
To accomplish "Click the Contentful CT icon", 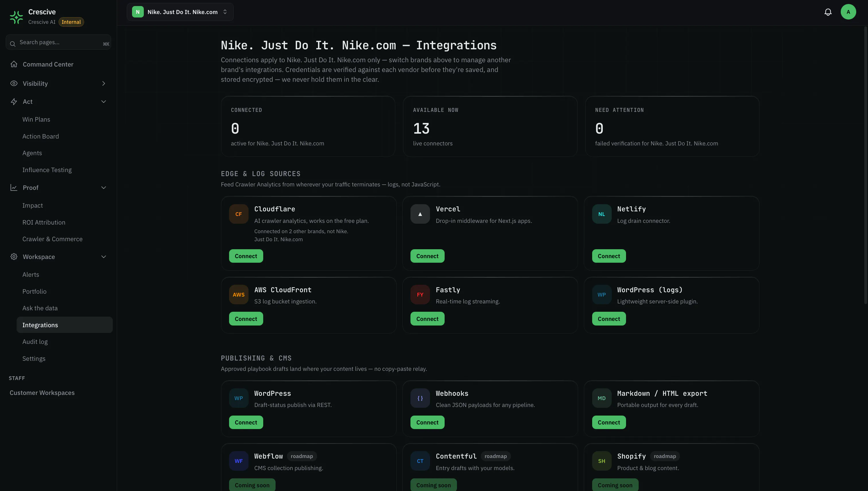I will pyautogui.click(x=420, y=461).
